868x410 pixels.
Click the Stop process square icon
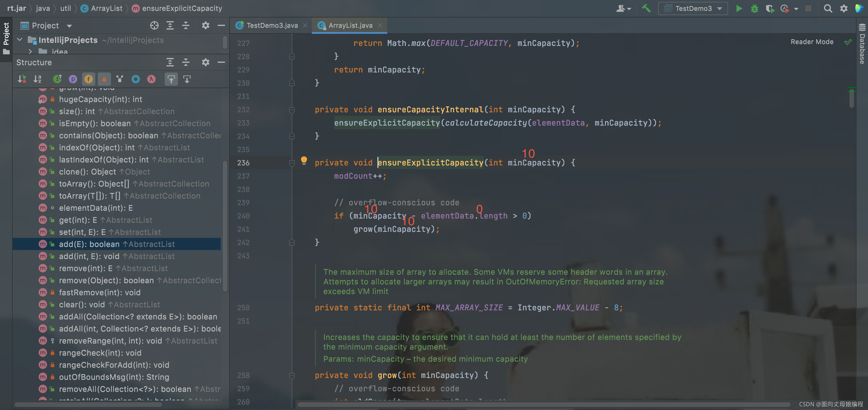coord(808,8)
